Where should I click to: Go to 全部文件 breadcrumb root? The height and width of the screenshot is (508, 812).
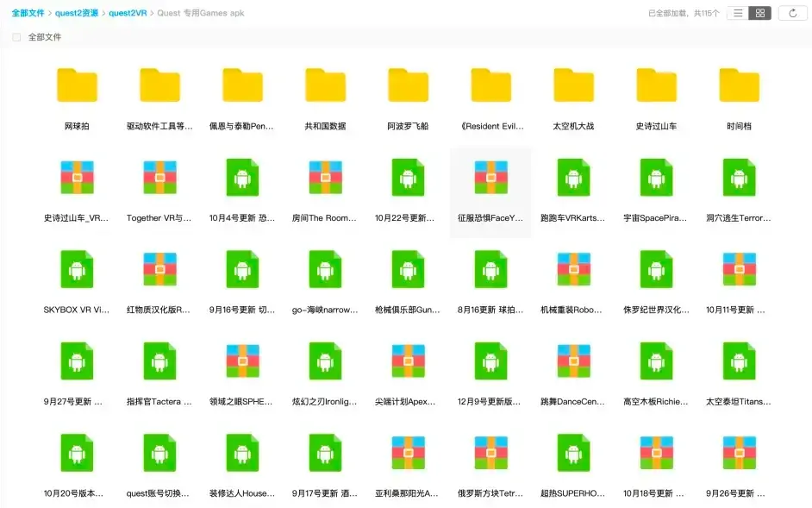tap(28, 13)
